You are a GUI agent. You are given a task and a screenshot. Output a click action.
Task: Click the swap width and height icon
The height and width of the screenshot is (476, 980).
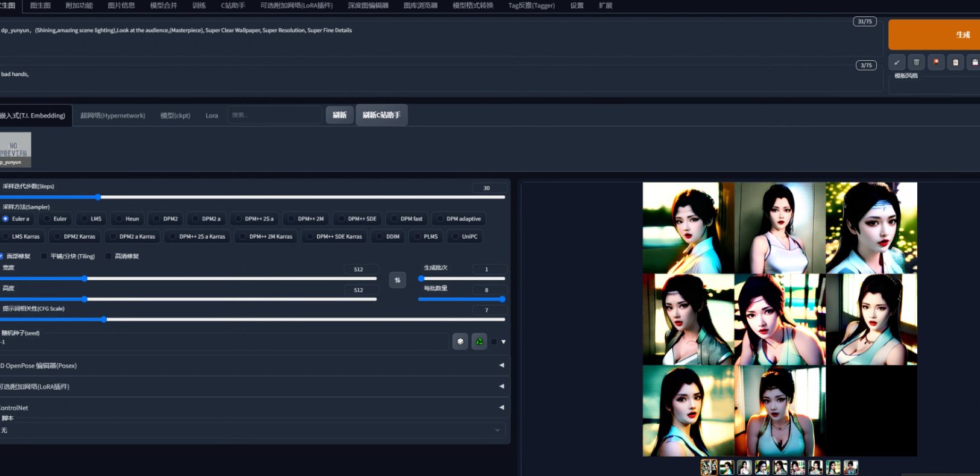tap(397, 280)
